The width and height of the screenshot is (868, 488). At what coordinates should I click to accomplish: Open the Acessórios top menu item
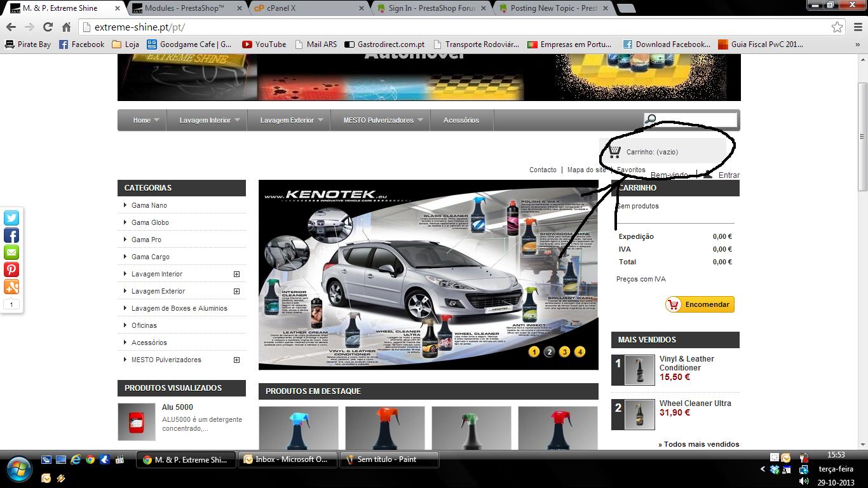(x=461, y=120)
